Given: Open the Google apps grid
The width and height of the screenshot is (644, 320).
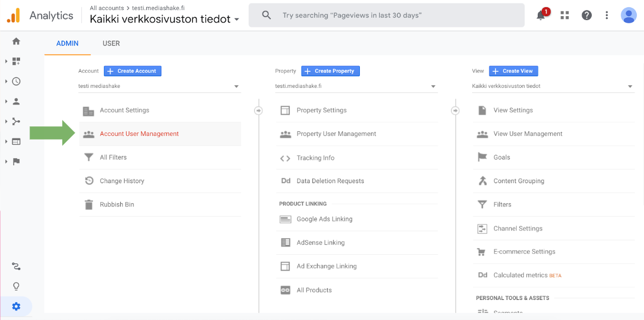Looking at the screenshot, I should pos(564,16).
